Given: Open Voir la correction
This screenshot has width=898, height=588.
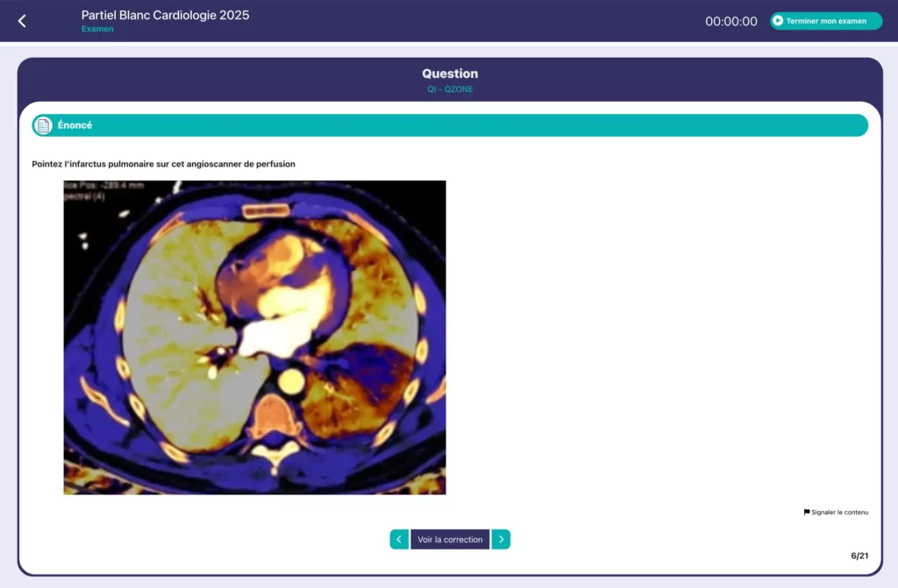Looking at the screenshot, I should coord(450,539).
